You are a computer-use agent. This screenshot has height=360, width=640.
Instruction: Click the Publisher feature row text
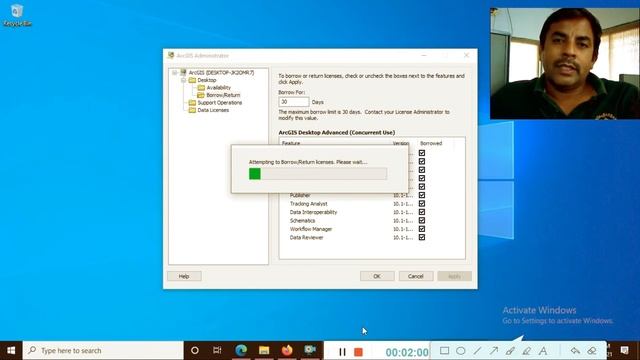click(300, 195)
